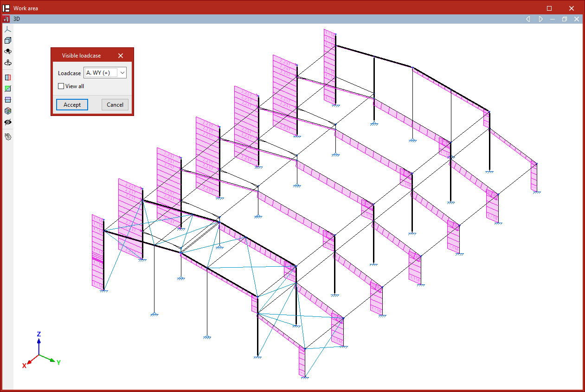Minimize the 3D subwindow
The height and width of the screenshot is (392, 585).
(553, 19)
